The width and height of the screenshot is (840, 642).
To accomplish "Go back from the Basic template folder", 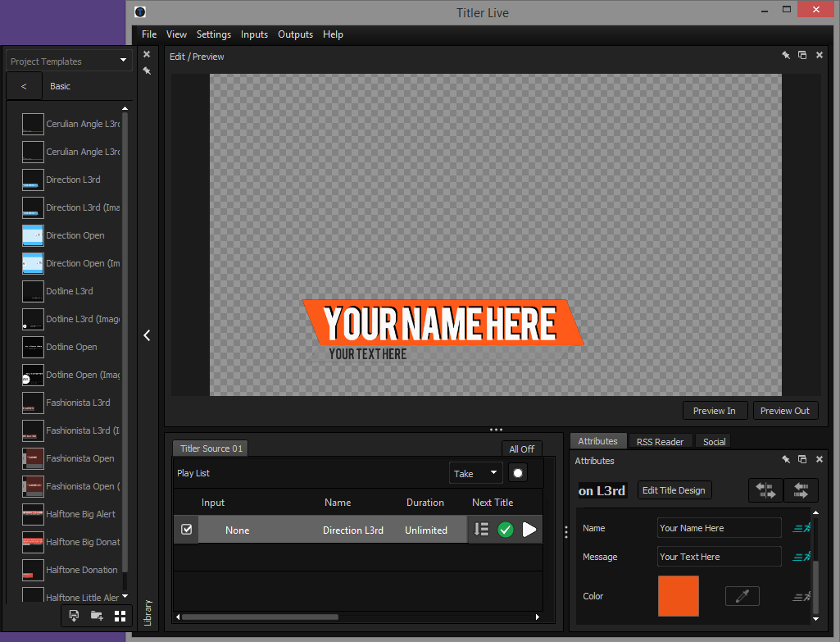I will pyautogui.click(x=24, y=86).
